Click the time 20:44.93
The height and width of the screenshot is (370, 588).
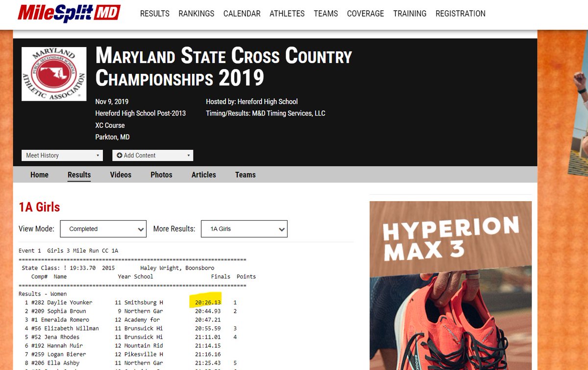pyautogui.click(x=208, y=311)
